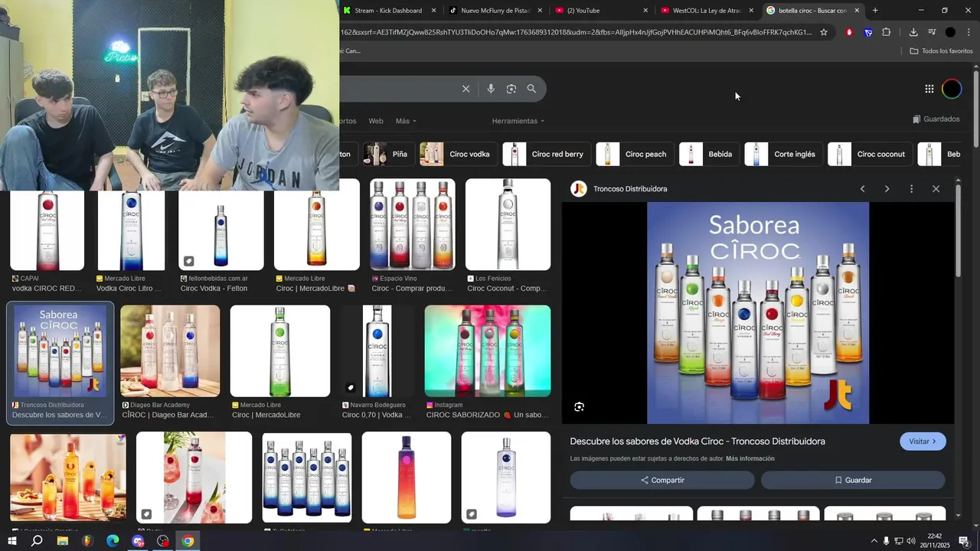Search inside image with Lens icon on preview
The image size is (980, 551).
click(x=580, y=407)
